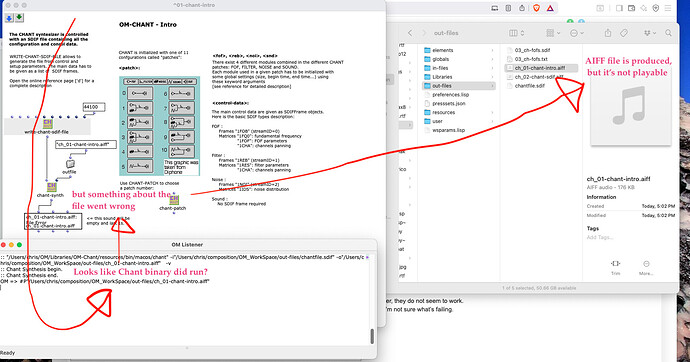Open the globals folder in Finder
The width and height of the screenshot is (690, 362).
tap(440, 59)
